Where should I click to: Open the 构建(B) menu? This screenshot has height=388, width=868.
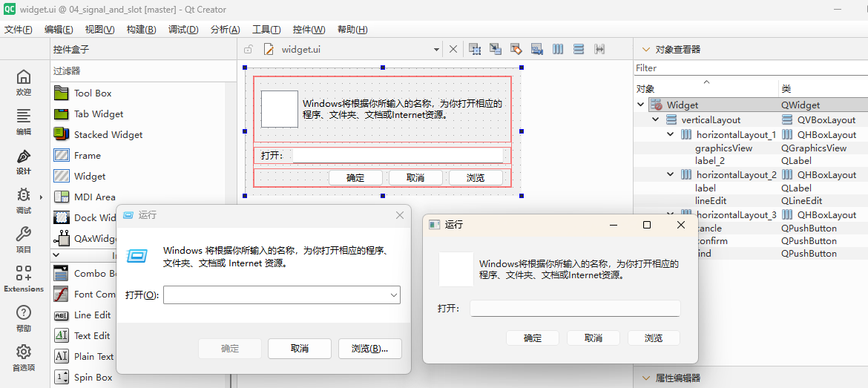pyautogui.click(x=141, y=30)
